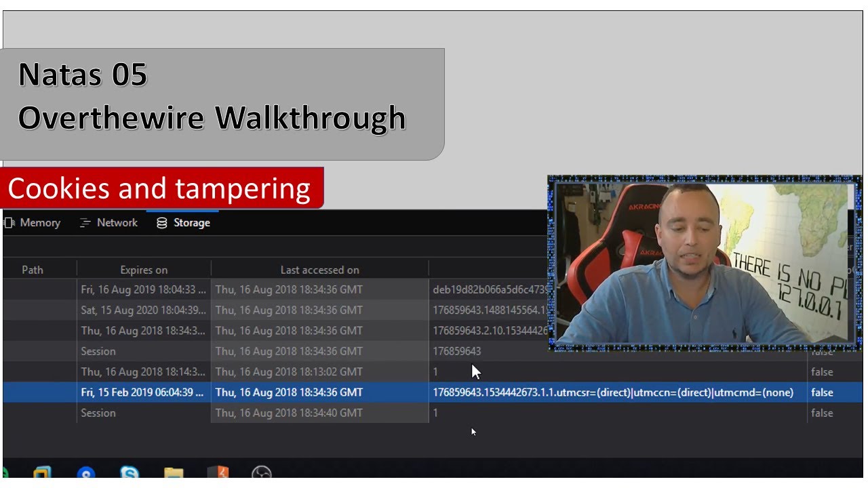Select expiry Thu, 16 Aug 2018 18:34:3...
868x488 pixels.
tap(144, 331)
